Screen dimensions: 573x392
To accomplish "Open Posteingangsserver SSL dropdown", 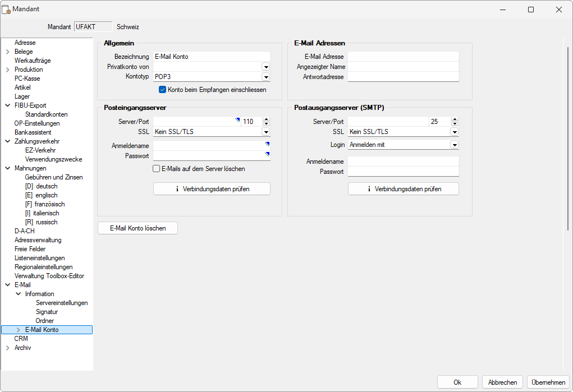I will [266, 132].
